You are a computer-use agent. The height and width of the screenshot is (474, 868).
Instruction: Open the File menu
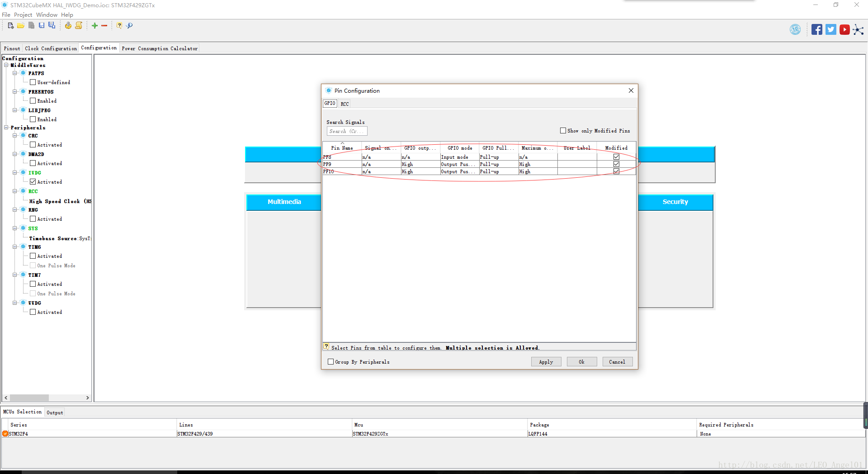coord(6,14)
